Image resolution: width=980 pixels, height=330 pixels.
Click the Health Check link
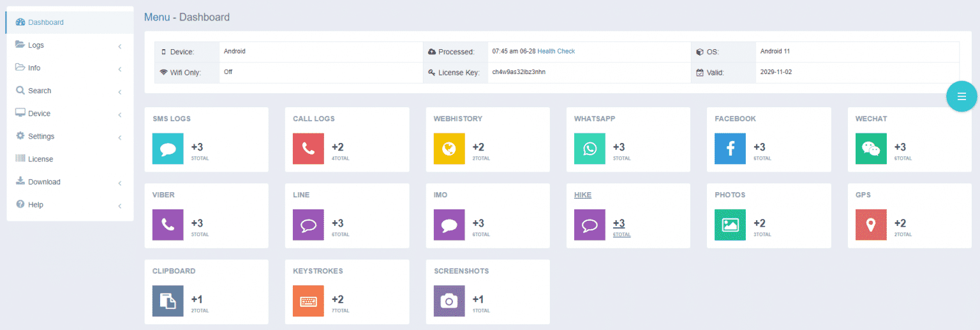[x=556, y=51]
